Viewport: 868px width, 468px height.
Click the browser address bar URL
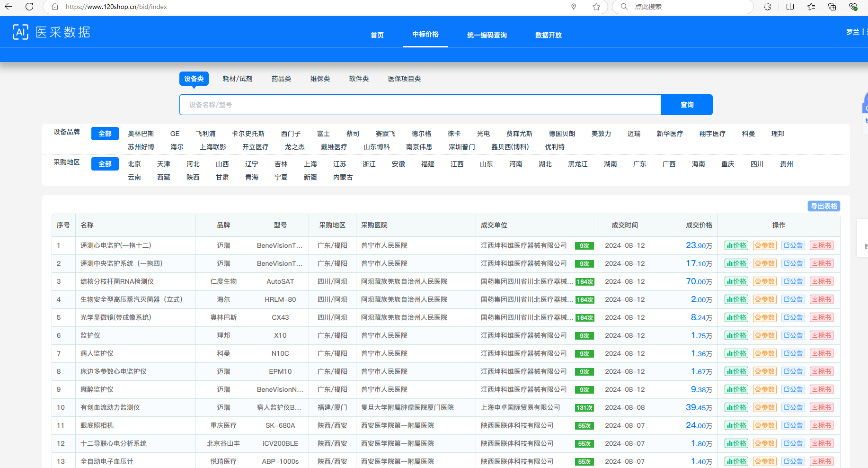(116, 7)
